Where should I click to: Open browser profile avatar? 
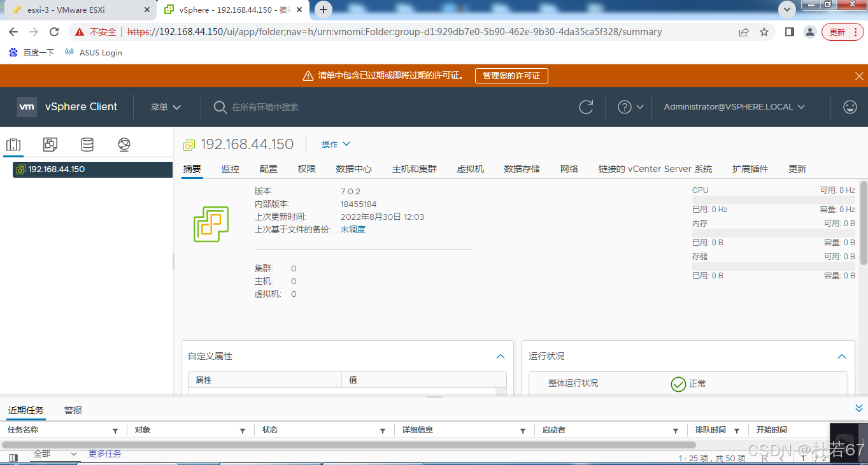[809, 32]
